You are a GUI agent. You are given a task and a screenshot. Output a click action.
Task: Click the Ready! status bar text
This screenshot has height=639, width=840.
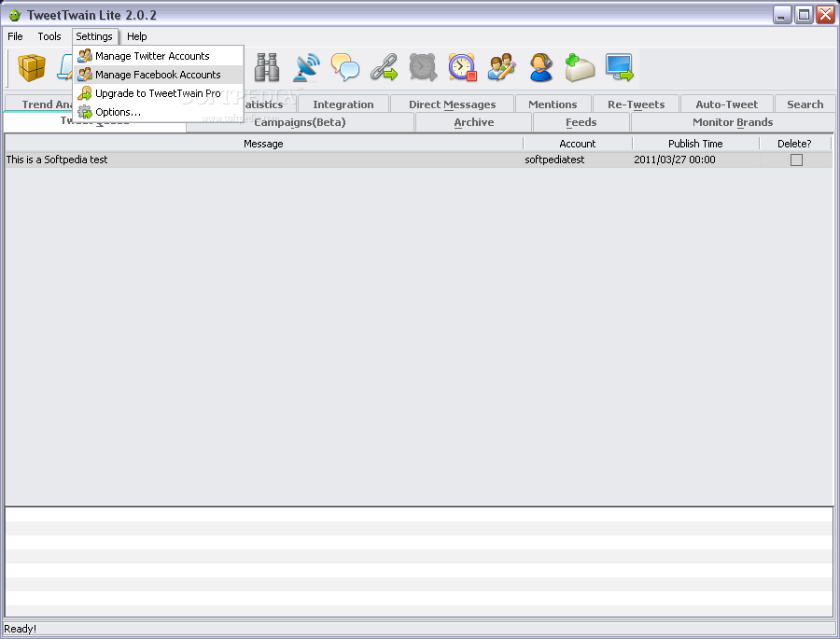[x=20, y=629]
